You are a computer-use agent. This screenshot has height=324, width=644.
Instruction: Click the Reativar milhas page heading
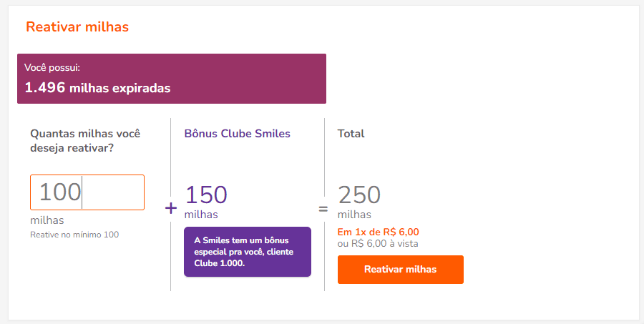(x=77, y=27)
